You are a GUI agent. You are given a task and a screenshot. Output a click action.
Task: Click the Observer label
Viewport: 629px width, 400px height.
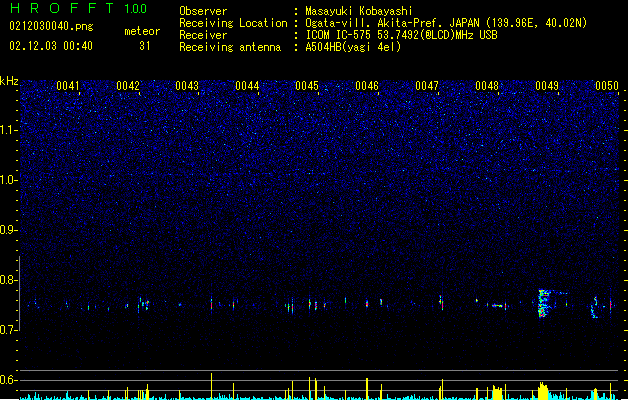[x=203, y=11]
